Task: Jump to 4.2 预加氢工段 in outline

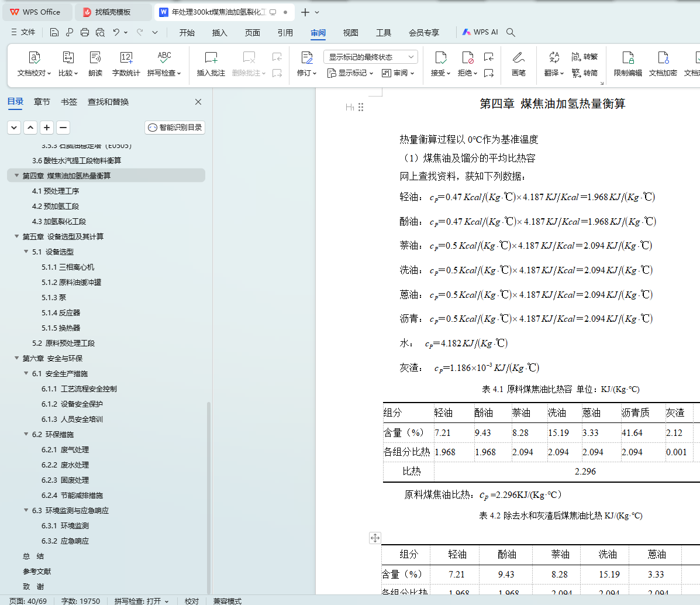Action: pyautogui.click(x=56, y=206)
